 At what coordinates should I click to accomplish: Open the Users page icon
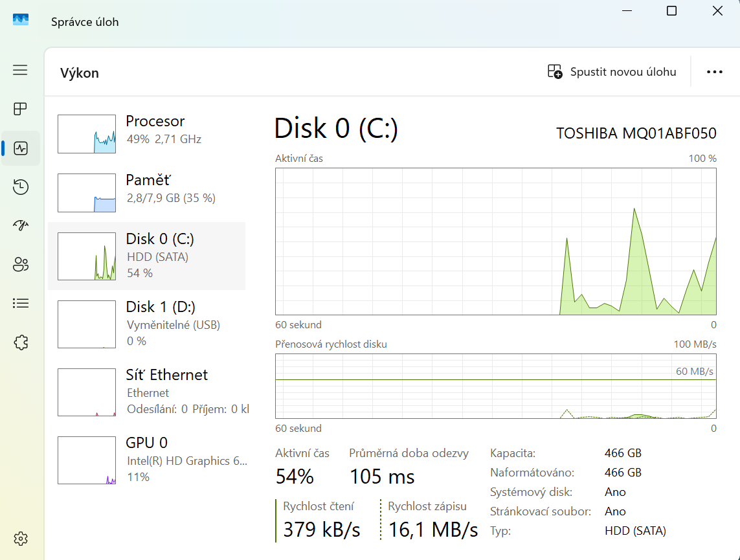[x=21, y=264]
